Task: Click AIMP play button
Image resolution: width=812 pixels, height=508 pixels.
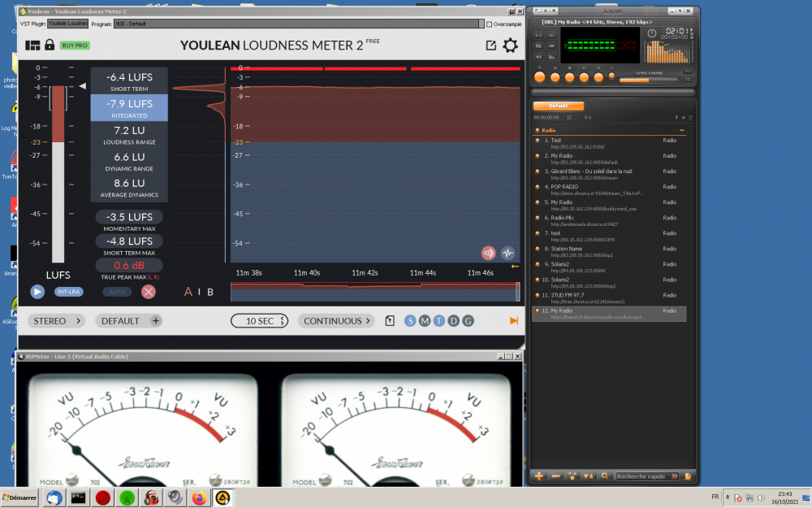Action: tap(540, 77)
